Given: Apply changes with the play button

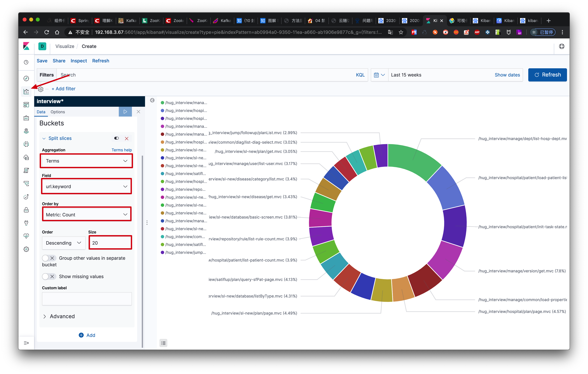Looking at the screenshot, I should click(125, 112).
